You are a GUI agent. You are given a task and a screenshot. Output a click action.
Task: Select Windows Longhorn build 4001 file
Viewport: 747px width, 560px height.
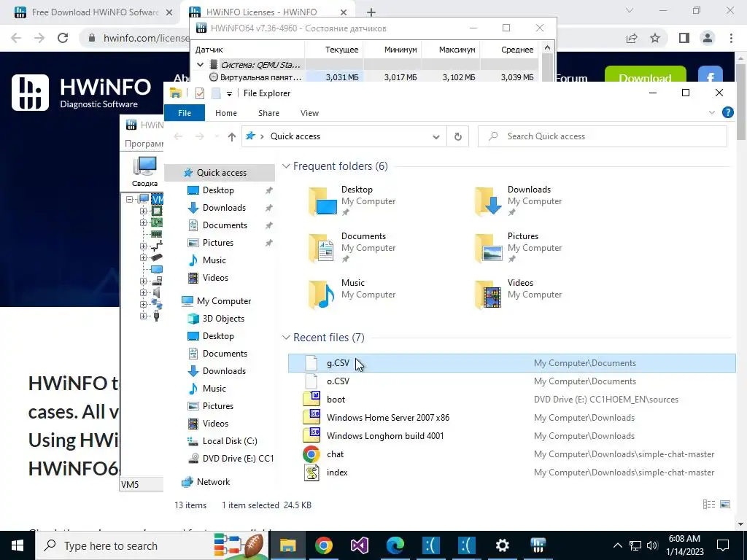pyautogui.click(x=511, y=436)
